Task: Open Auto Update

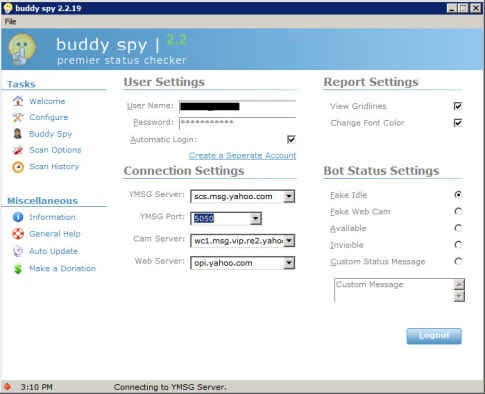Action: pyautogui.click(x=53, y=251)
